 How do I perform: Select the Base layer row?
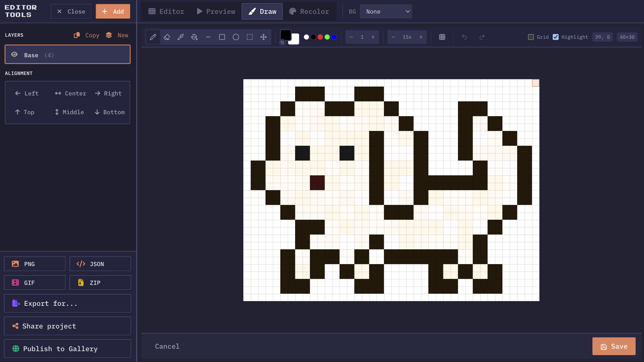pos(68,54)
